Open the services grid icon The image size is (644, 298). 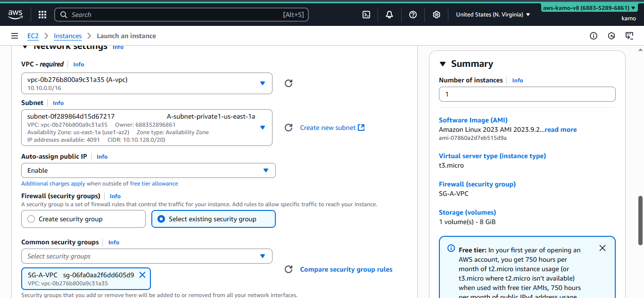coord(42,15)
